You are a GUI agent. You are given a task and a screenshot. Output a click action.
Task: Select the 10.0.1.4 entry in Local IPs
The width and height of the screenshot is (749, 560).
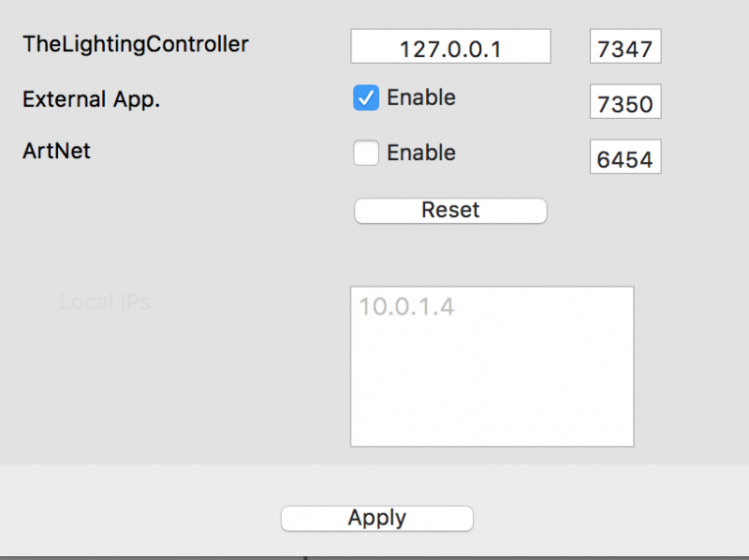point(406,307)
